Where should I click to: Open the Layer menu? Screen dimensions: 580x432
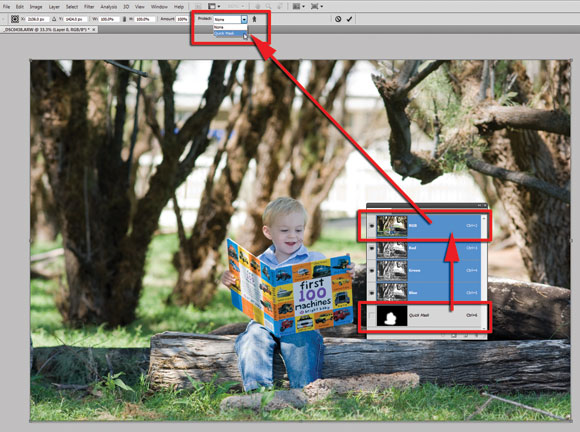(x=54, y=7)
